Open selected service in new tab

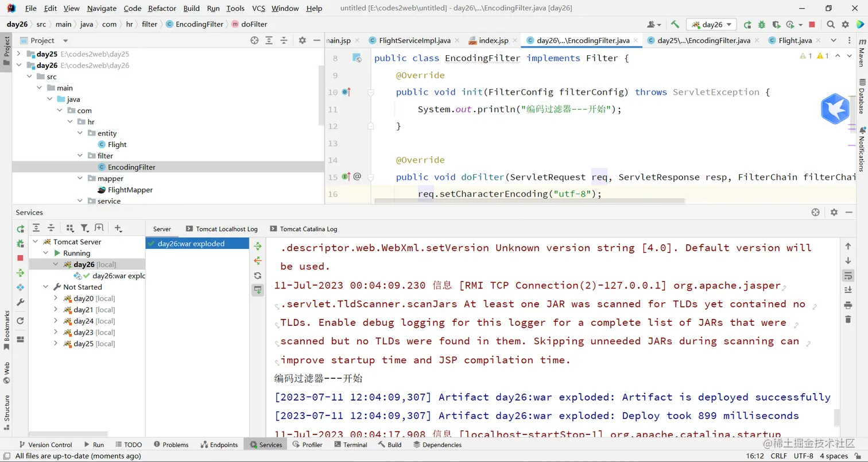99,228
